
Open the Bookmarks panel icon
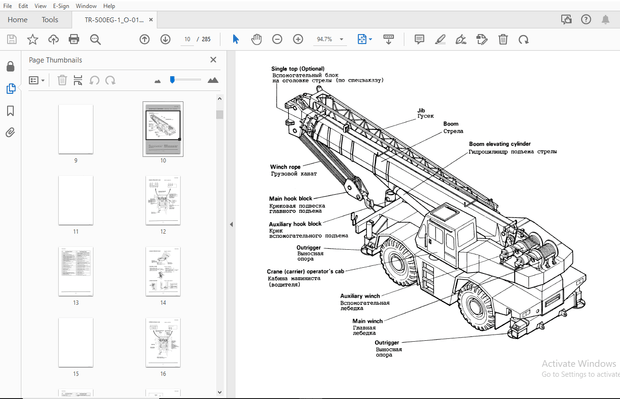[11, 111]
